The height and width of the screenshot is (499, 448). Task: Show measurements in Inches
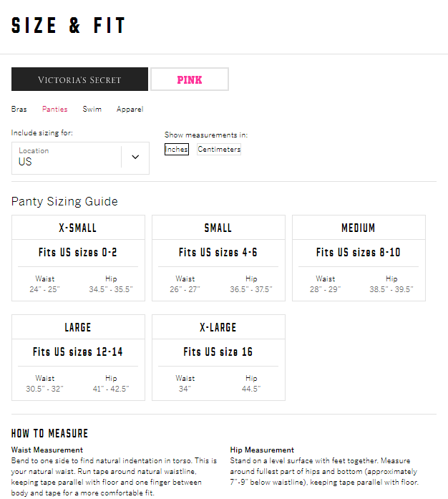(x=177, y=149)
